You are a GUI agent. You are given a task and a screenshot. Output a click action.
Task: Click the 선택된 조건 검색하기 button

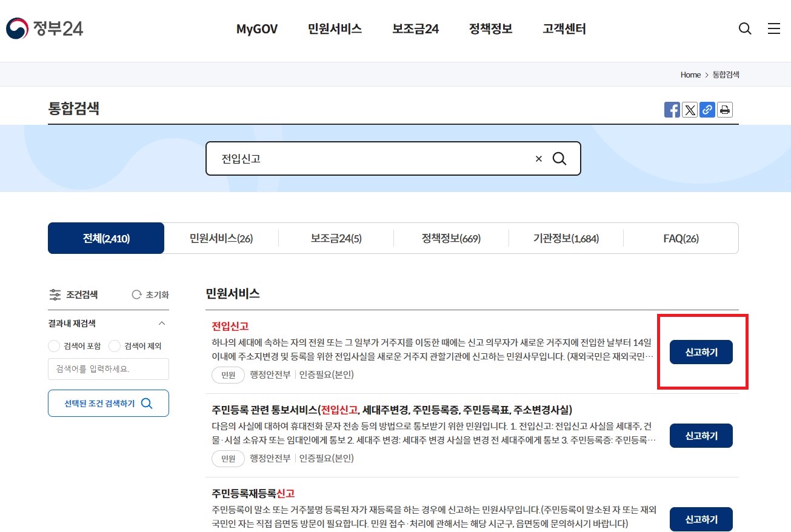(x=108, y=402)
